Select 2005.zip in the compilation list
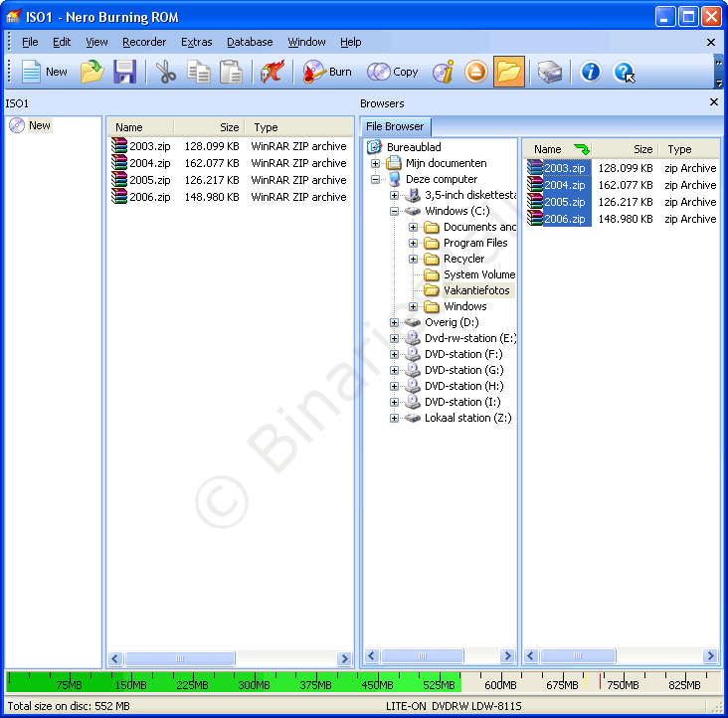728x718 pixels. tap(149, 180)
